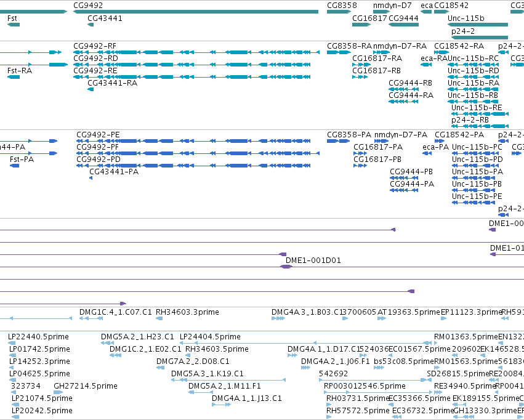
Task: Select the RH34603.3prime EST label
Action: coord(187,312)
